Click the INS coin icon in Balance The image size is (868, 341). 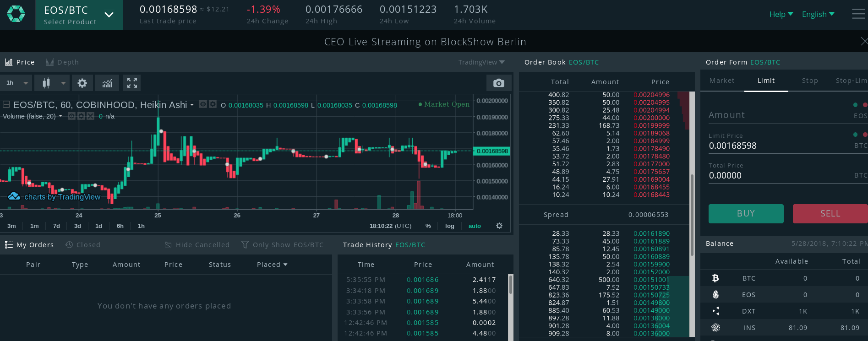click(715, 328)
